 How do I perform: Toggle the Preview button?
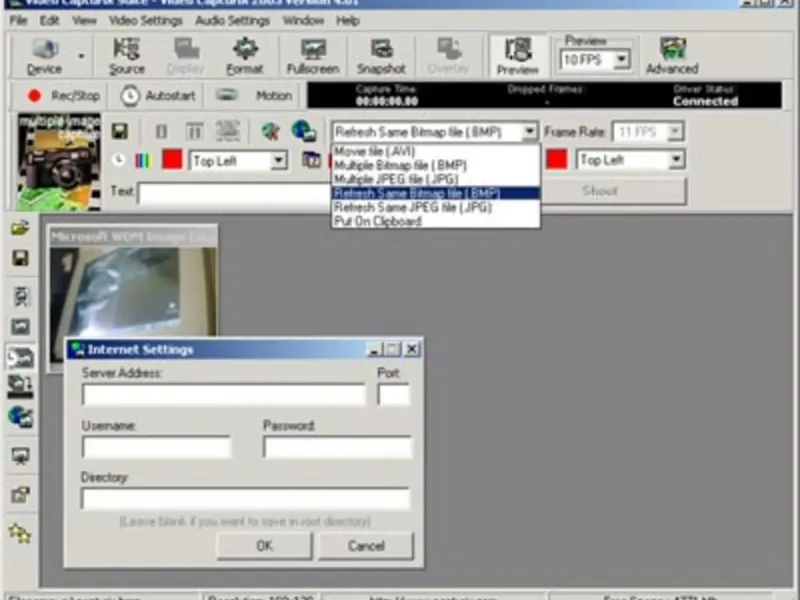517,56
